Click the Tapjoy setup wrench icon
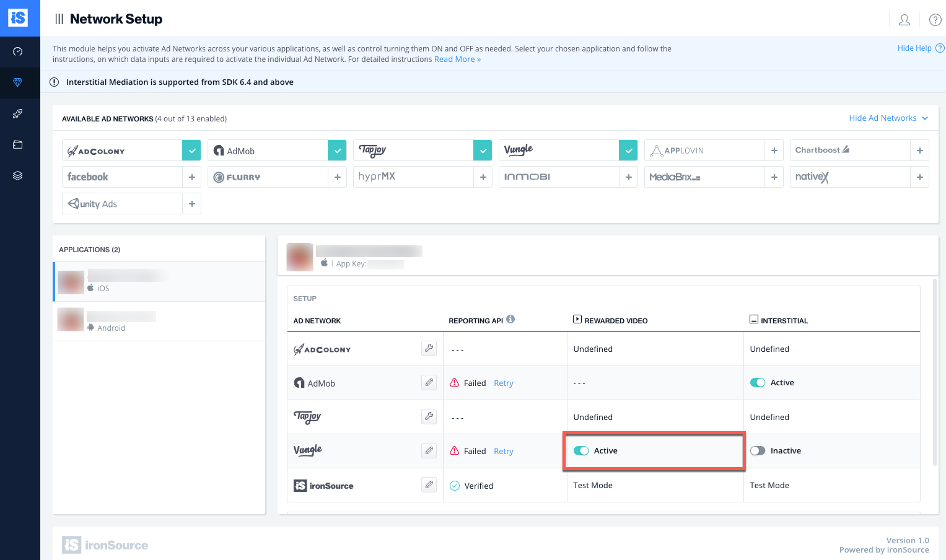Image resolution: width=946 pixels, height=560 pixels. (429, 416)
